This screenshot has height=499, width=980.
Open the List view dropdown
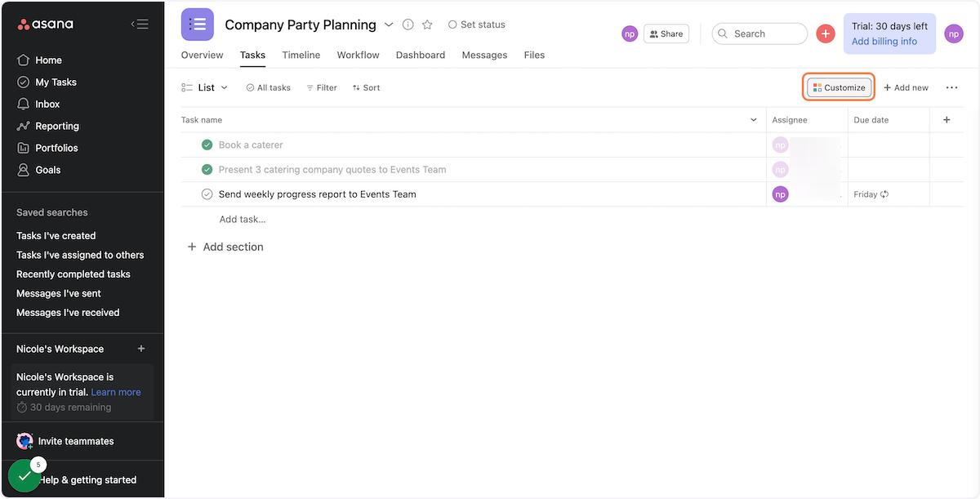pyautogui.click(x=205, y=87)
